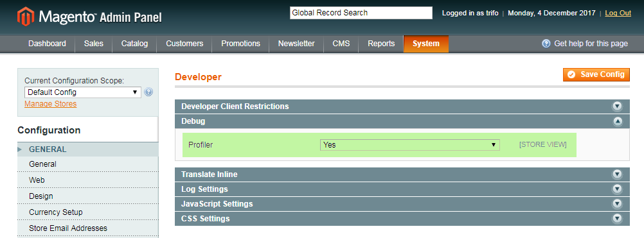Select Store Email Addresses in the sidebar
This screenshot has height=238, width=644.
(x=88, y=228)
